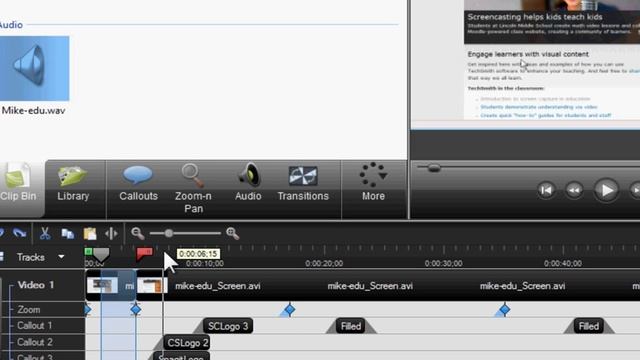Select the second video clip thumbnail on Video 1

click(152, 286)
